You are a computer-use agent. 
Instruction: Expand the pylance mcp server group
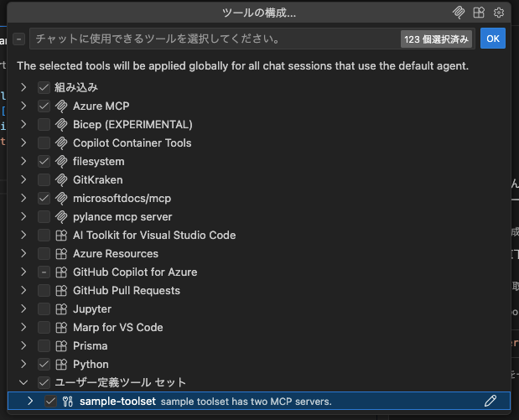tap(23, 217)
